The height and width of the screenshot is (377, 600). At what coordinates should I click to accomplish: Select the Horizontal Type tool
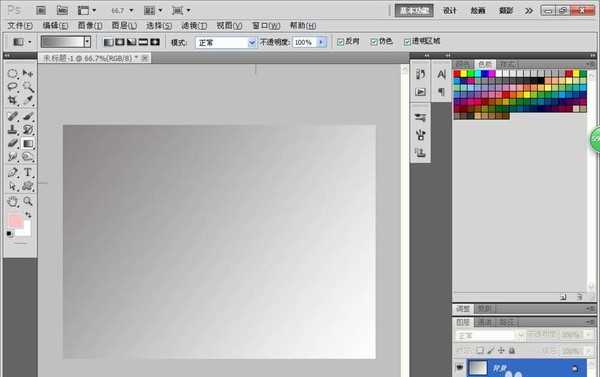[28, 172]
